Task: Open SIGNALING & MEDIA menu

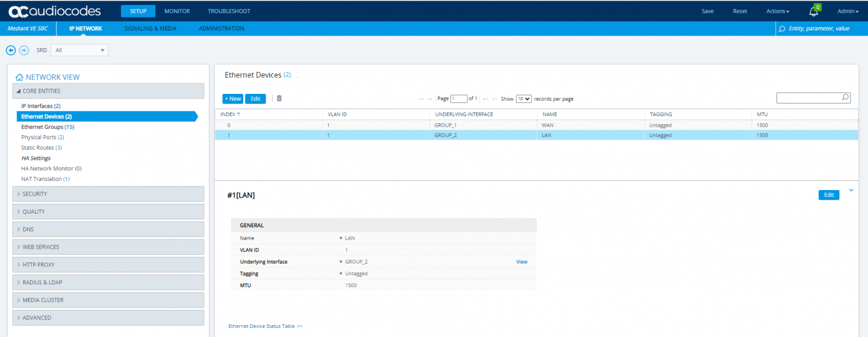Action: (x=150, y=28)
